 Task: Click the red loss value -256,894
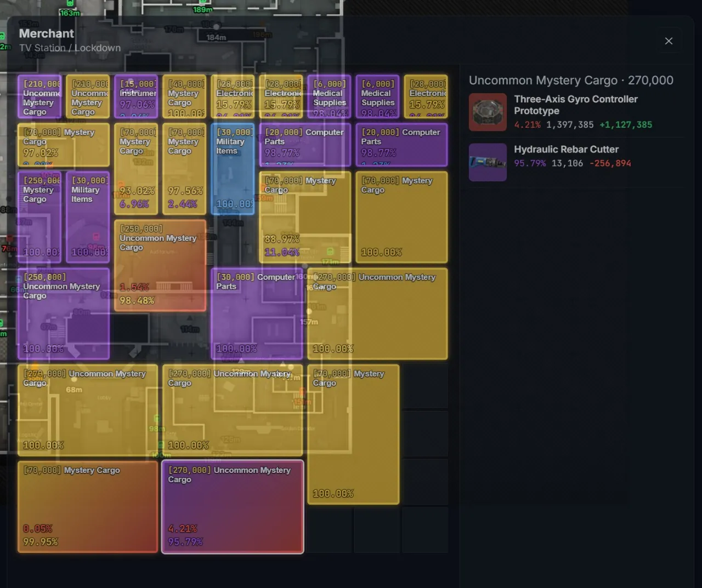610,163
